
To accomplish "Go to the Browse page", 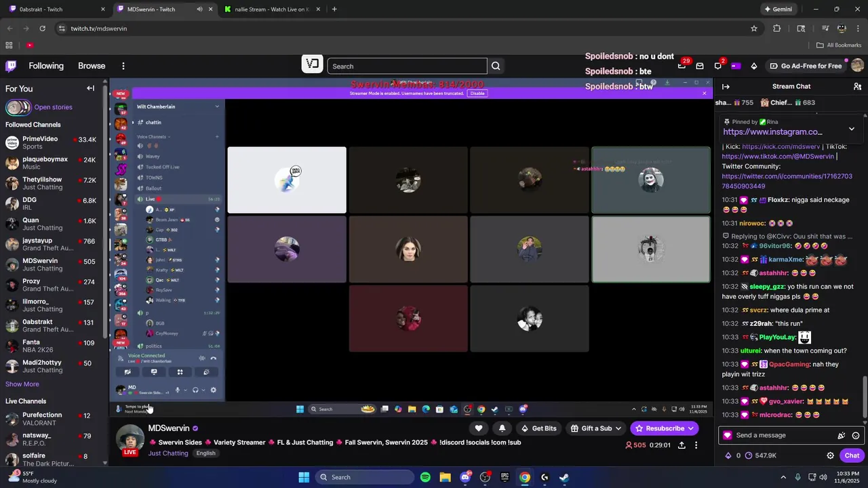I will point(92,66).
